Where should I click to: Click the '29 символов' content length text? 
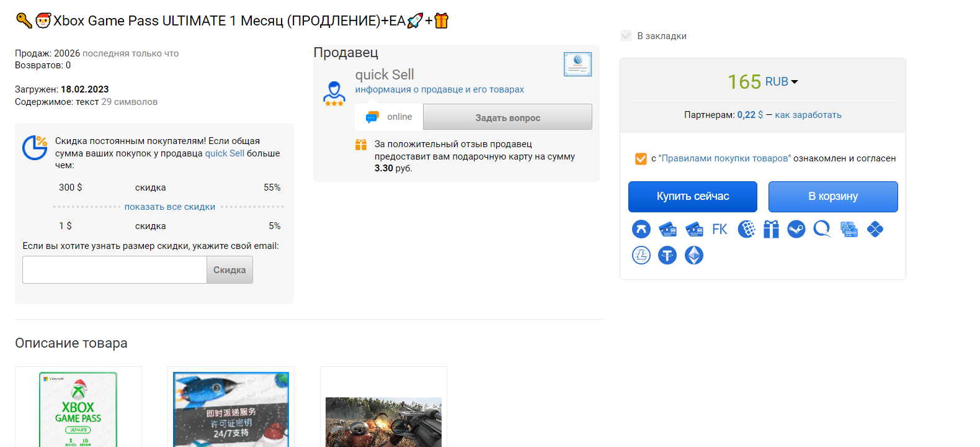coord(130,102)
